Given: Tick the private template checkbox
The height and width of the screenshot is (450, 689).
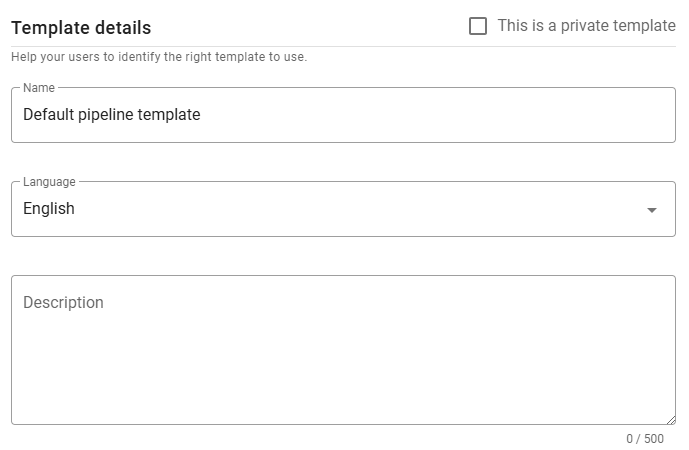Looking at the screenshot, I should pos(478,26).
